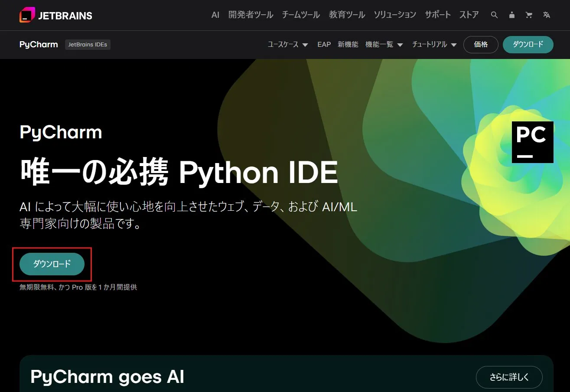The width and height of the screenshot is (570, 392).
Task: Open the 新機能 link
Action: pyautogui.click(x=348, y=44)
